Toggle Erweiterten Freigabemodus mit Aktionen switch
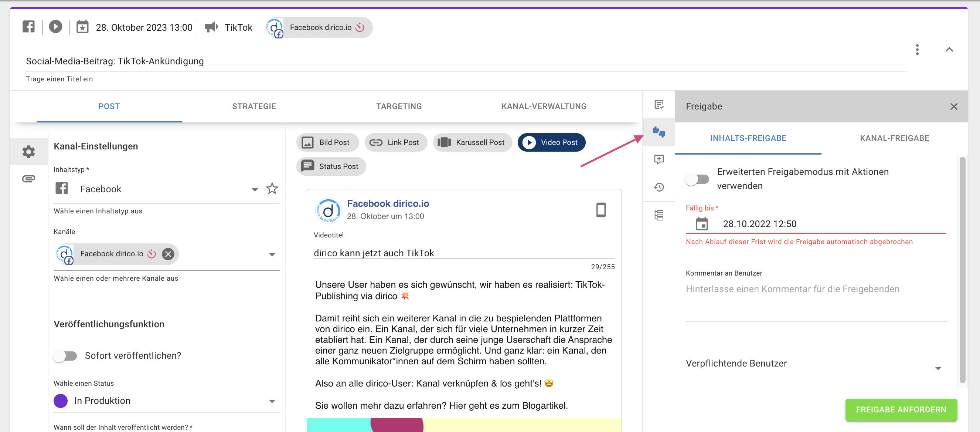 [x=697, y=179]
